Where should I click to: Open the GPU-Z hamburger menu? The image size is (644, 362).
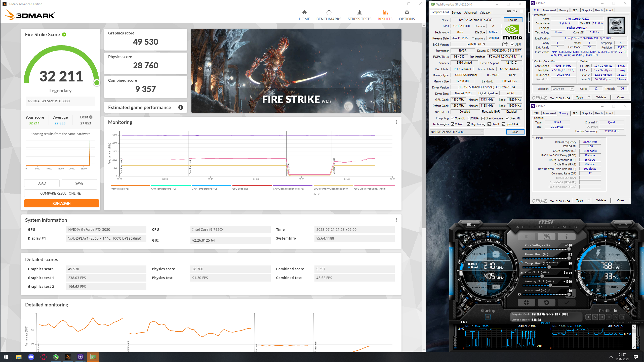521,11
